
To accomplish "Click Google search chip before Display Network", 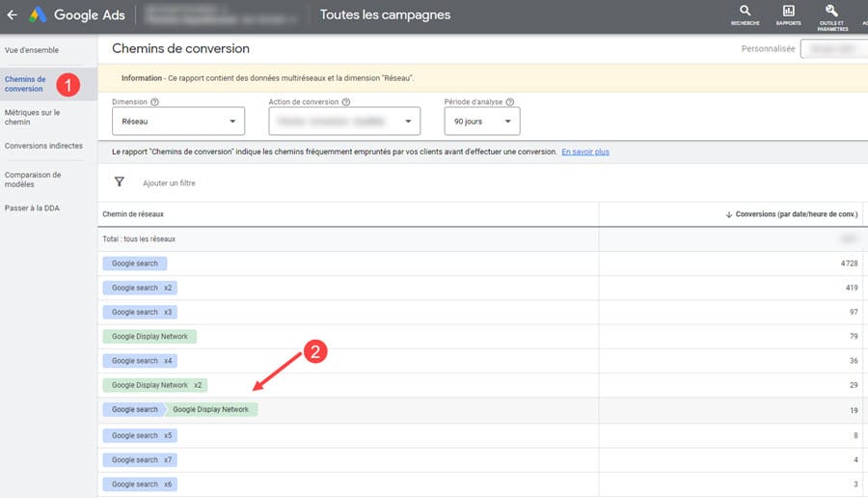I will (x=134, y=409).
